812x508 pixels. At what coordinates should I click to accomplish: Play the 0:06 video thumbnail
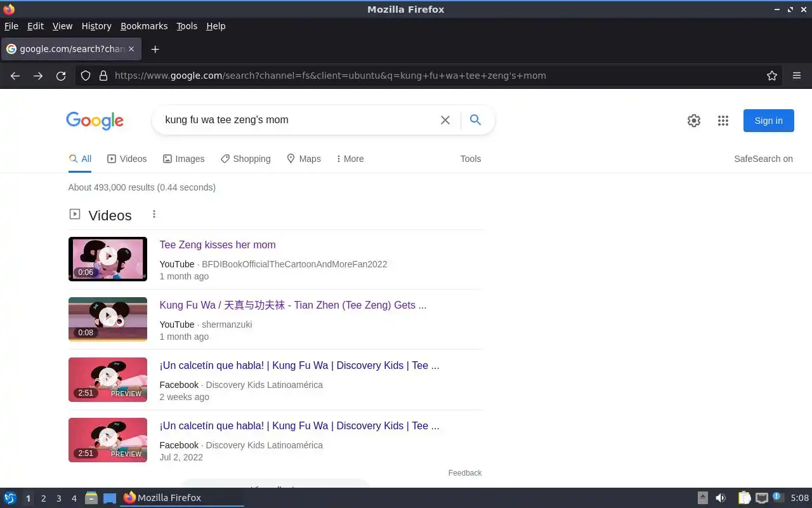(x=108, y=259)
